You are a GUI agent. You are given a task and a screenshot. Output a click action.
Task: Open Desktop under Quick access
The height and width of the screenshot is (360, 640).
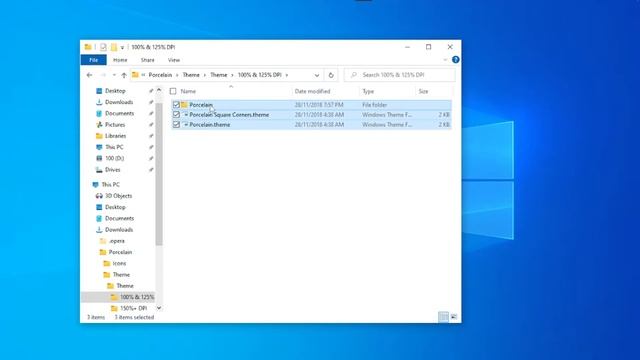pyautogui.click(x=115, y=91)
